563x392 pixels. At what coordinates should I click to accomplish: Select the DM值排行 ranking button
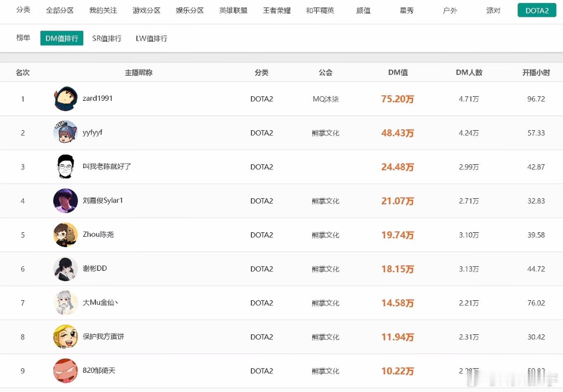coord(62,38)
